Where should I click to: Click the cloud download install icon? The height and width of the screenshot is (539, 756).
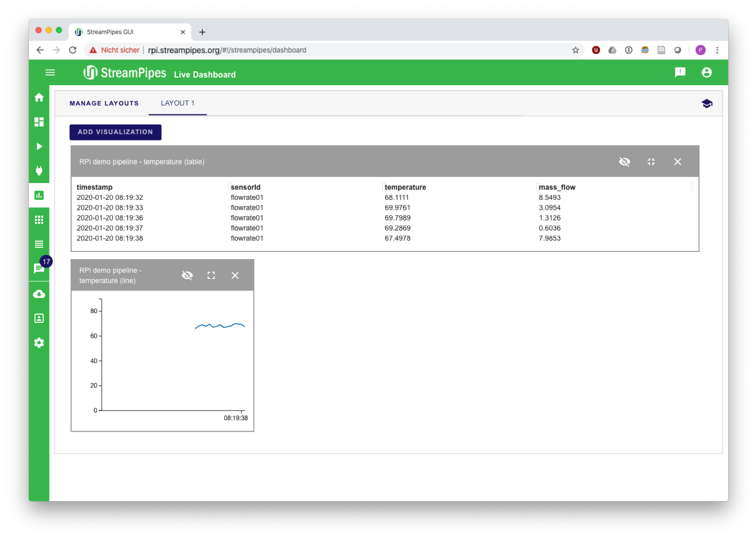[x=39, y=294]
